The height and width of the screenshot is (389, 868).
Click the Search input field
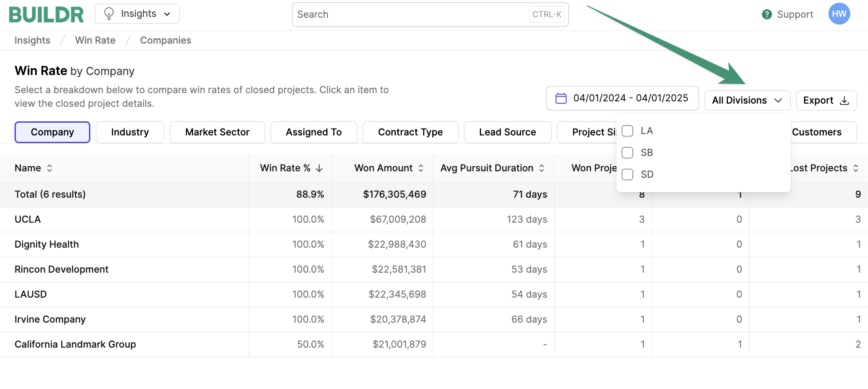pyautogui.click(x=430, y=15)
